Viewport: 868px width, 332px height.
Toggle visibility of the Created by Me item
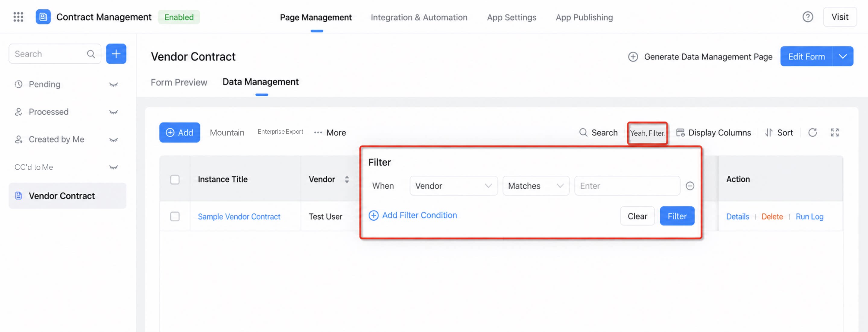(x=114, y=139)
